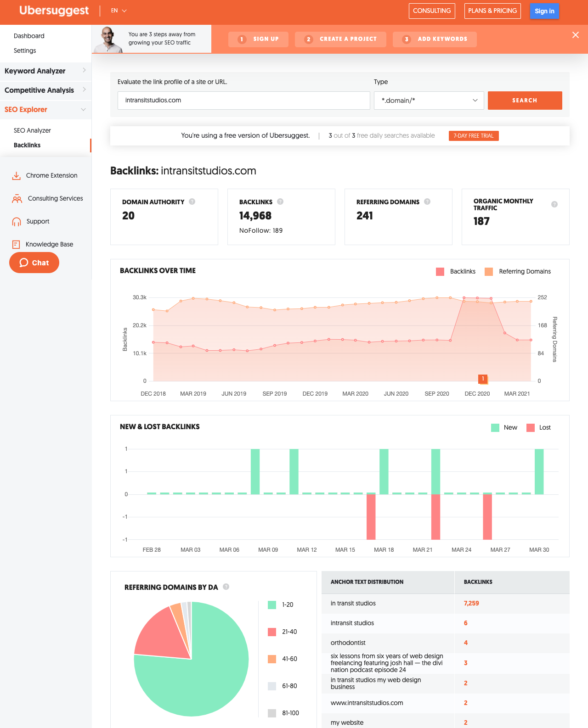The width and height of the screenshot is (588, 728).
Task: Click the step 2 number badge
Action: [x=309, y=39]
